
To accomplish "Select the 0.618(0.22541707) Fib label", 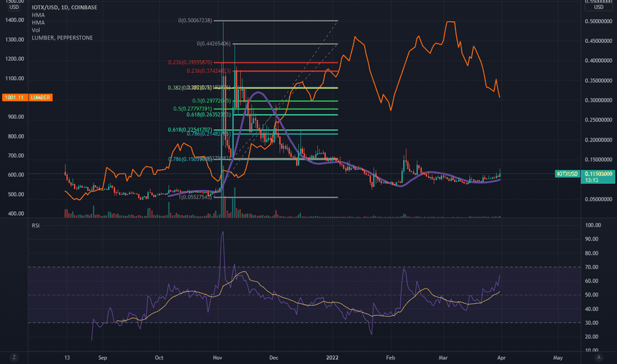I will (190, 130).
